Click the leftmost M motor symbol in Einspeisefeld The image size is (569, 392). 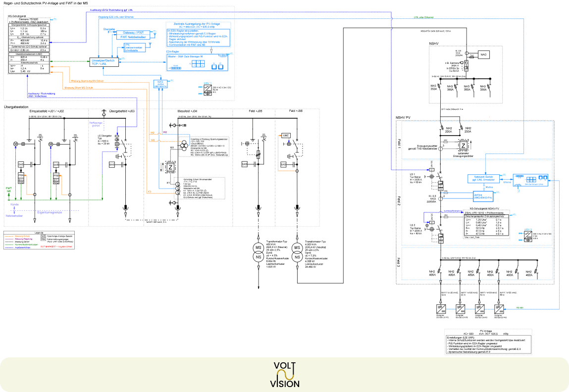coord(16,144)
